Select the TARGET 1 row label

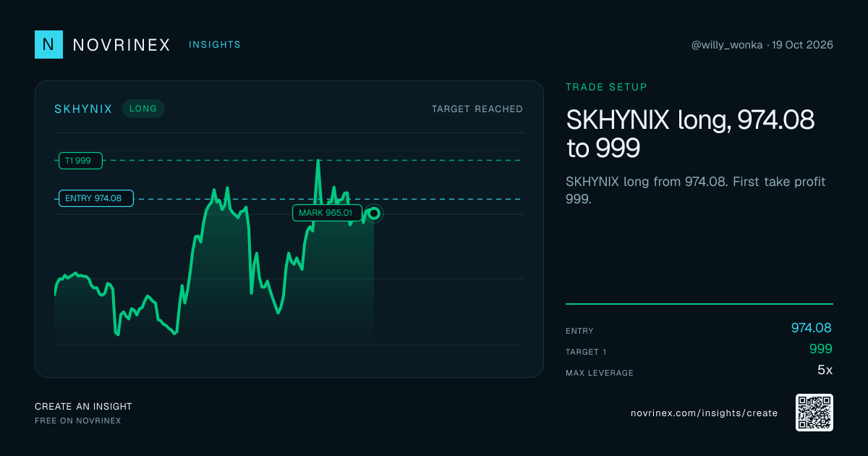(586, 352)
